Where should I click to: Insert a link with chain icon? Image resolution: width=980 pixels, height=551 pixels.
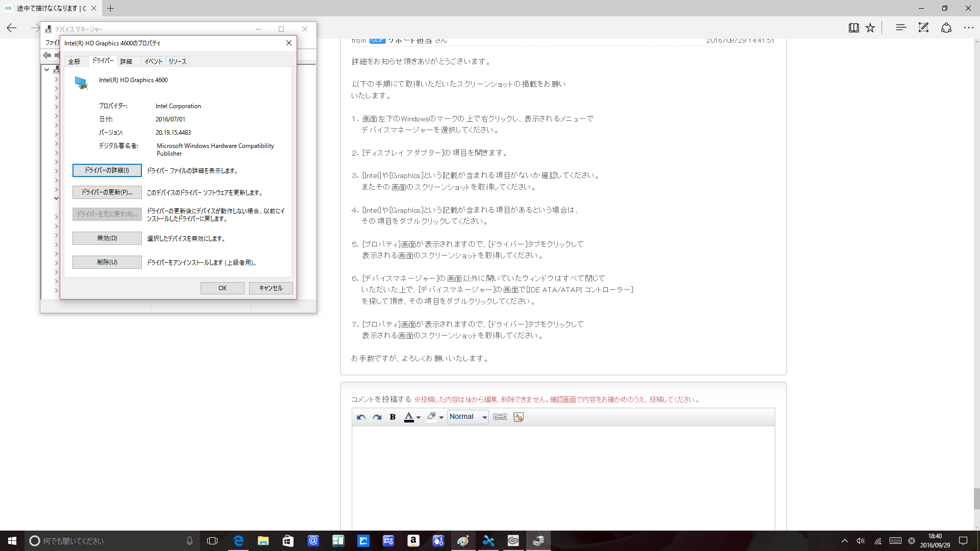click(x=500, y=417)
